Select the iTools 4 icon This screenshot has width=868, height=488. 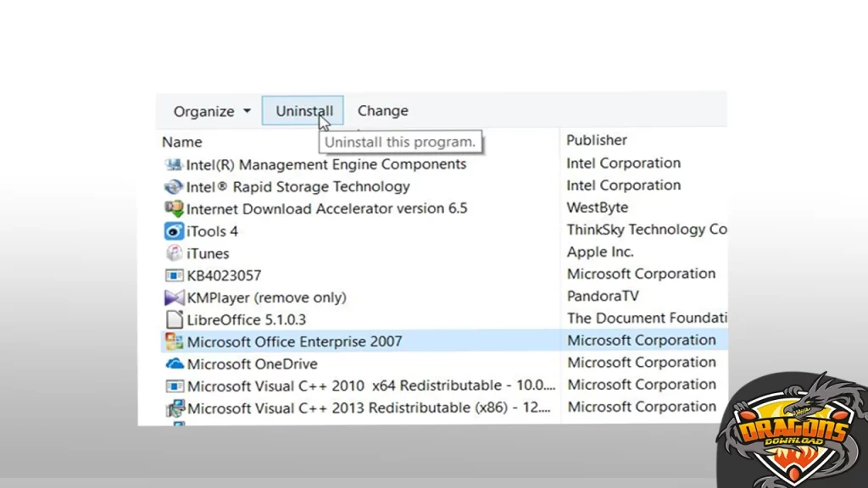173,230
